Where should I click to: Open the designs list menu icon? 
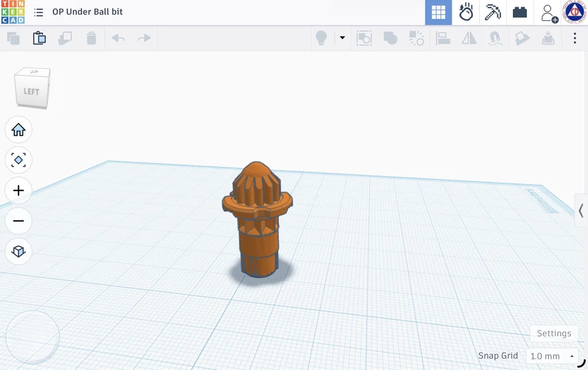point(38,12)
